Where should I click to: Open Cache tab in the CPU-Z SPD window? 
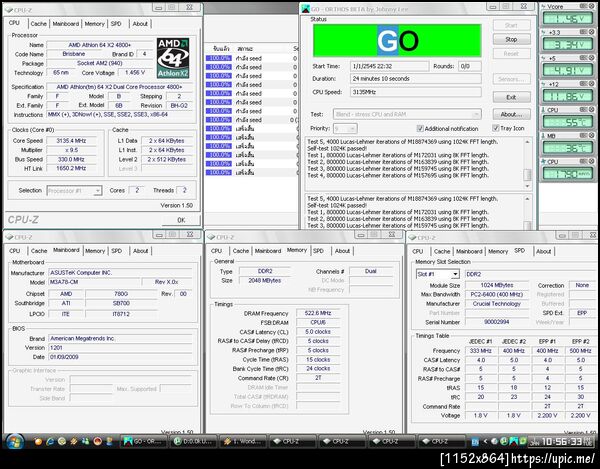pos(442,251)
